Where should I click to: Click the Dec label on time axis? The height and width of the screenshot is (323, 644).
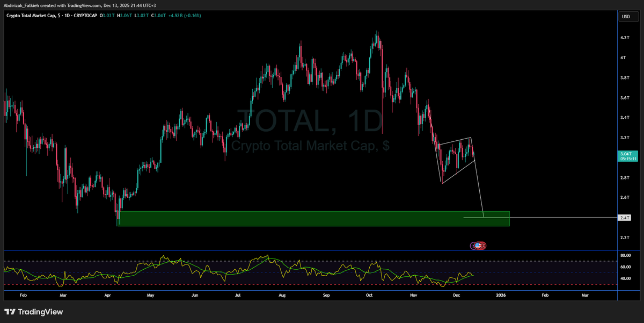click(x=456, y=295)
